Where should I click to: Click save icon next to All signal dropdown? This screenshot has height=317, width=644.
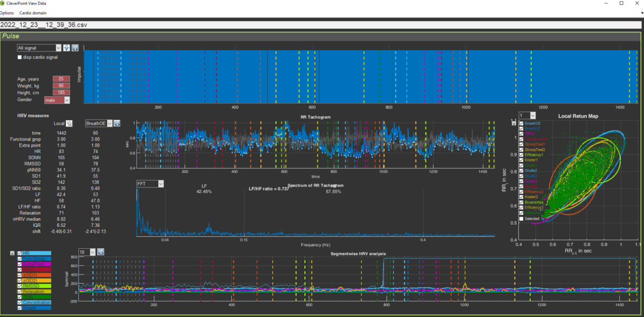coord(75,48)
